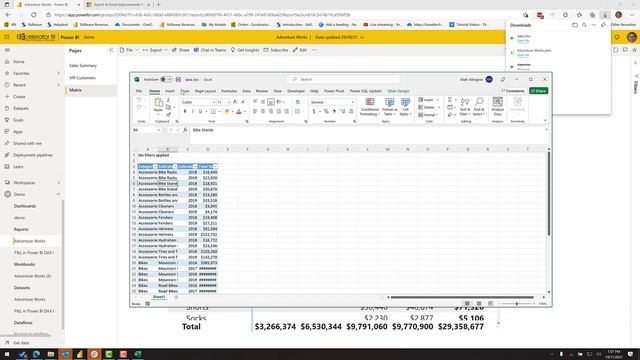
Task: Click the Save icon in Excel title bar
Action: click(178, 80)
